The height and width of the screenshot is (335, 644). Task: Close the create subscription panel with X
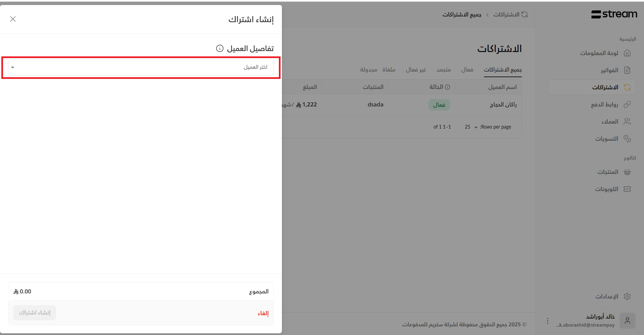13,19
